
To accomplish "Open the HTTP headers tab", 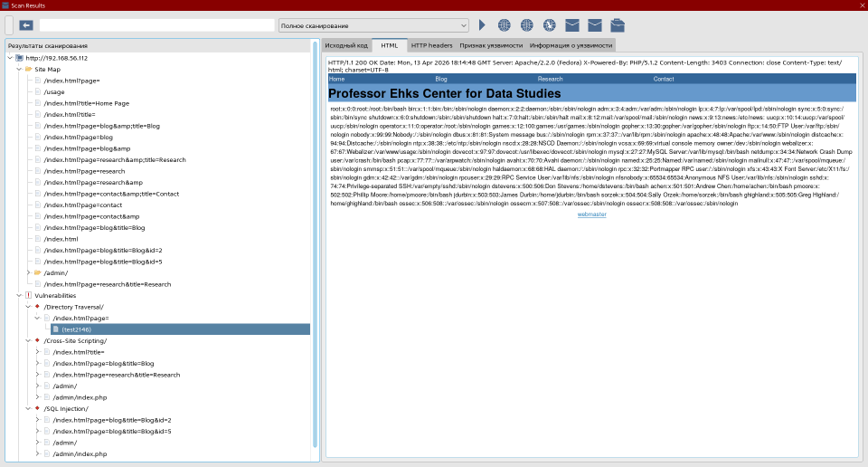I will tap(431, 45).
